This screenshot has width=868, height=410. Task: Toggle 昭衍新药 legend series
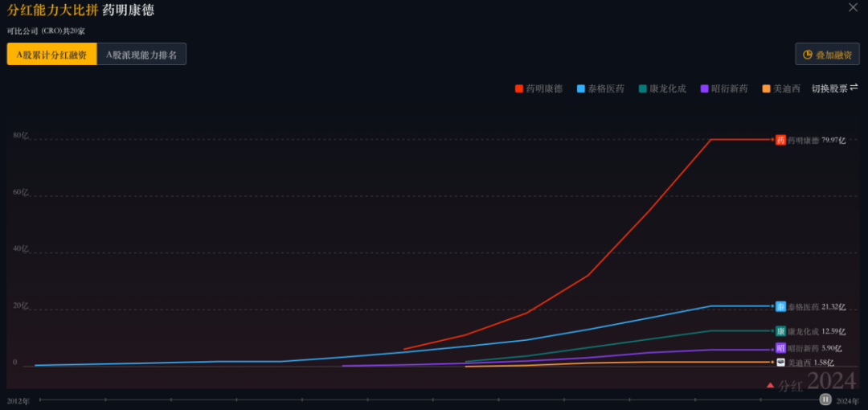coord(724,88)
